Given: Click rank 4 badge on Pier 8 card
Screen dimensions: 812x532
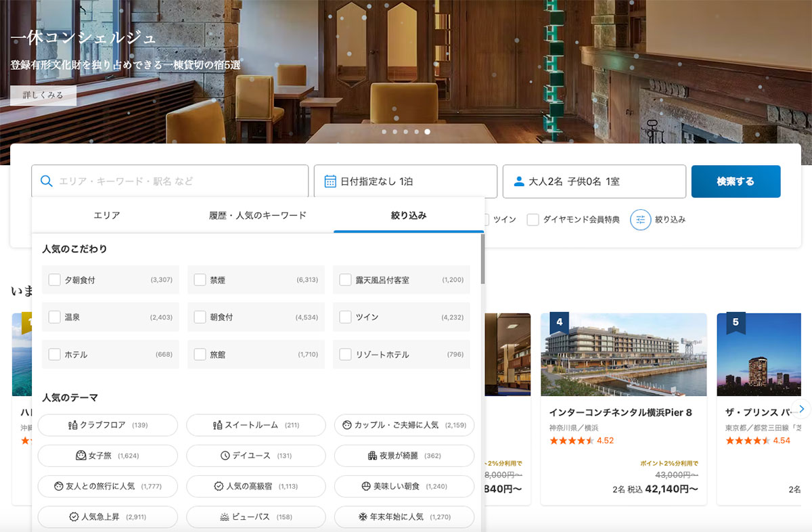Looking at the screenshot, I should click(x=559, y=323).
